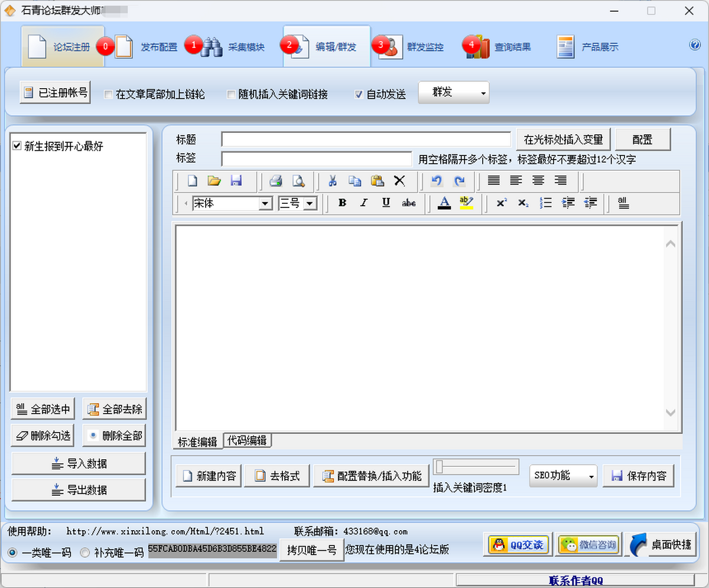709x588 pixels.
Task: Click the 拷贝唯一号 button
Action: (311, 550)
